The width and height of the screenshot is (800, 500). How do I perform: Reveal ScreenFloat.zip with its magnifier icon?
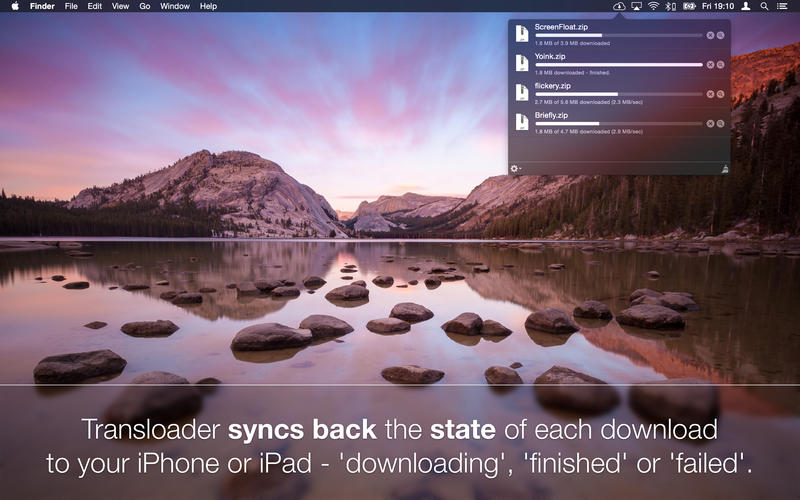721,35
